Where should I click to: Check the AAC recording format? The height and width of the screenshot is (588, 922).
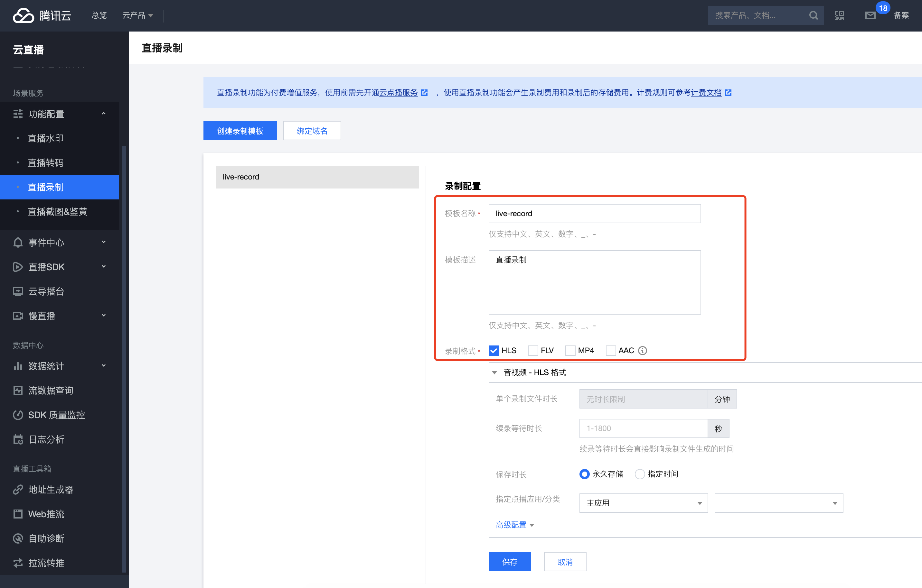click(x=611, y=350)
